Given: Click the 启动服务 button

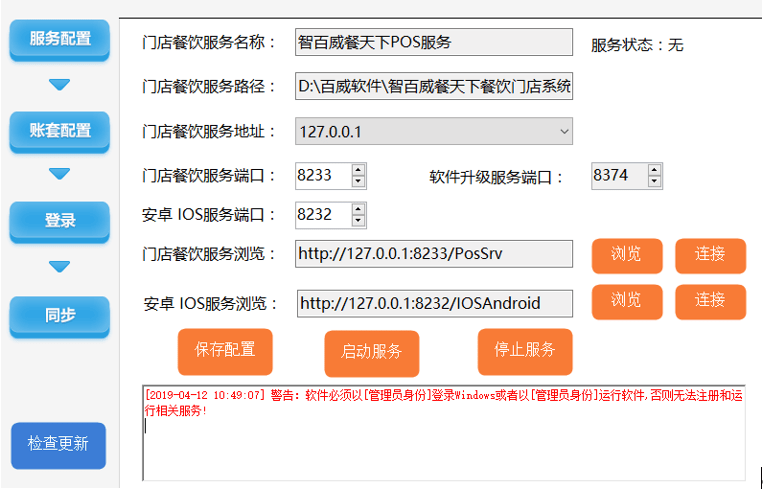Looking at the screenshot, I should 372,353.
